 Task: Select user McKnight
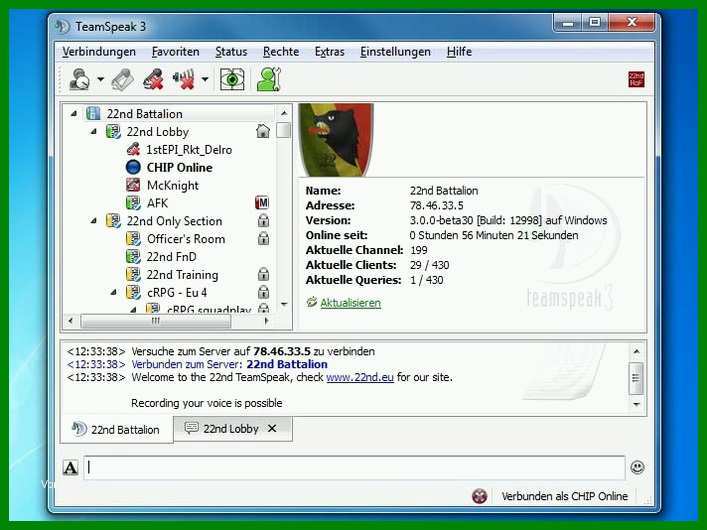click(173, 185)
